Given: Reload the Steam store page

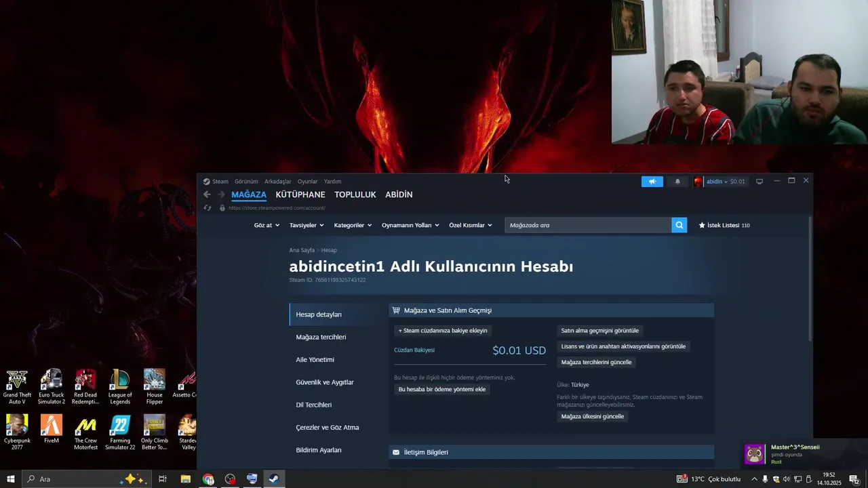Looking at the screenshot, I should coord(208,208).
